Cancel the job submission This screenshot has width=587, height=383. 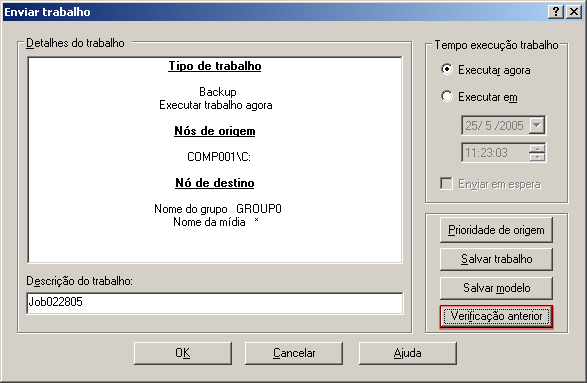point(294,353)
